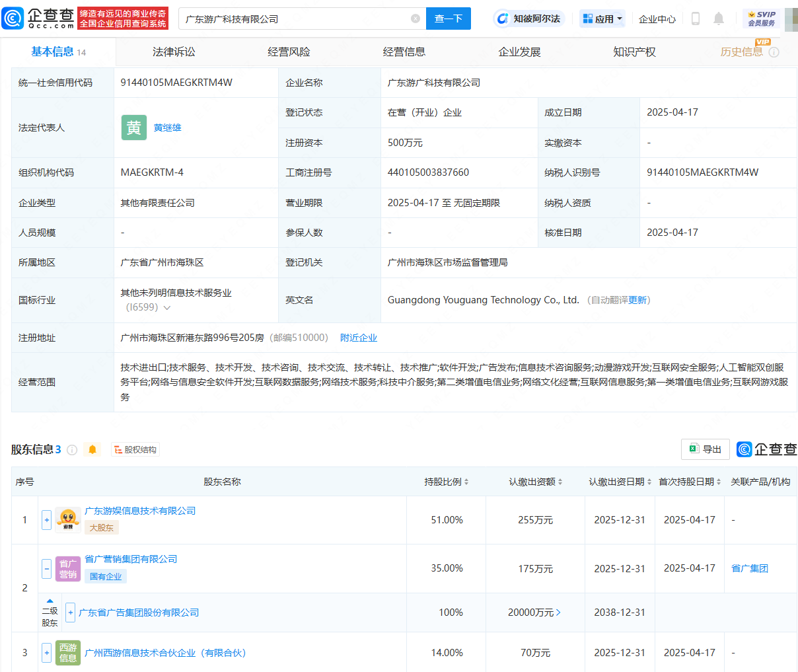
Task: Clear the search box text
Action: (416, 19)
